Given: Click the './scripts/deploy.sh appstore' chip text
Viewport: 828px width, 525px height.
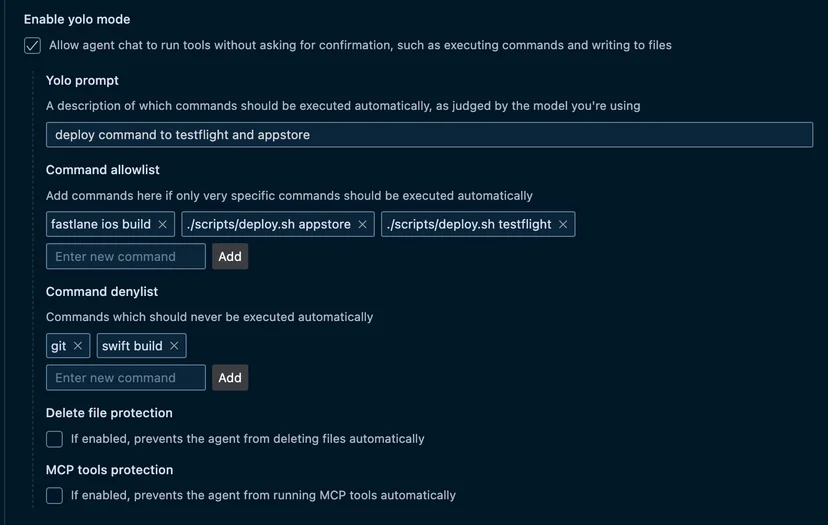Looking at the screenshot, I should point(269,224).
